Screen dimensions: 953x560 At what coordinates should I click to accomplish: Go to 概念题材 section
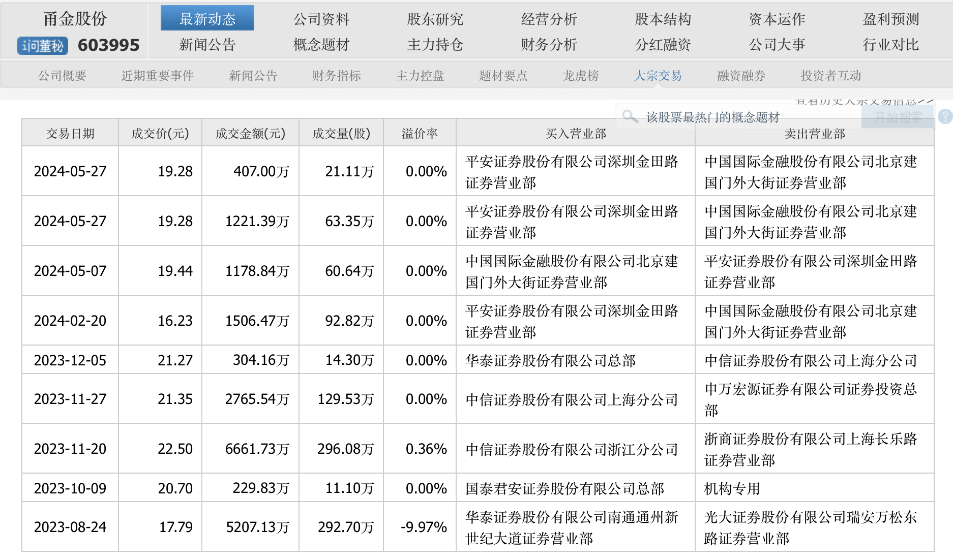point(321,45)
